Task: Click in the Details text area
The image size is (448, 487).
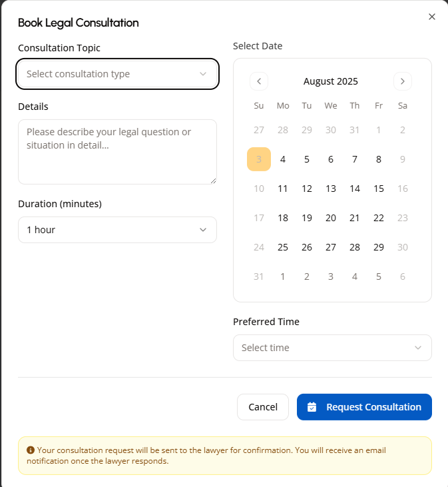Action: [x=117, y=152]
